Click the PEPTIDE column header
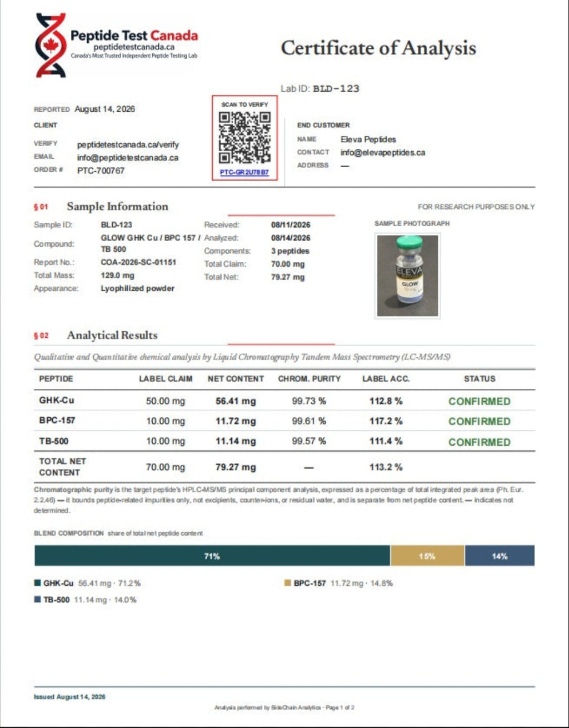Screen dimensions: 569x728 (56, 378)
